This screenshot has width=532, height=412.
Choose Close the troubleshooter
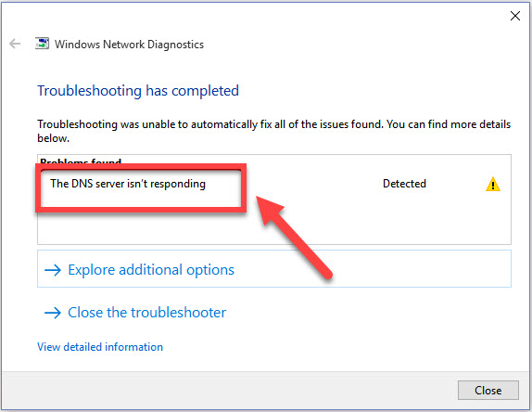pos(135,312)
